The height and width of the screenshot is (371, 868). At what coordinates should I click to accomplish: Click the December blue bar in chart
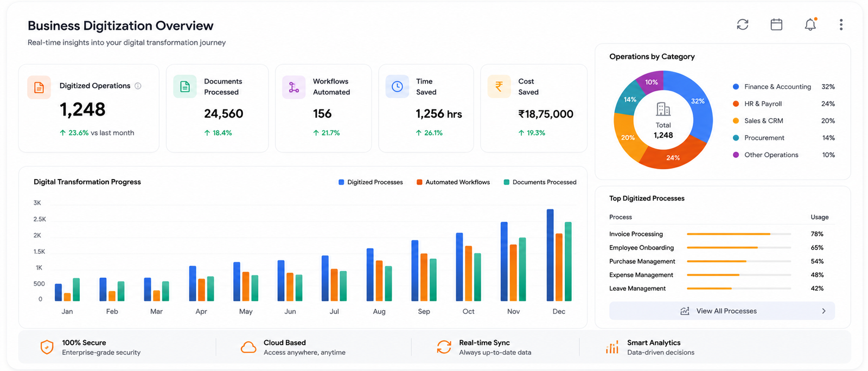tap(550, 255)
